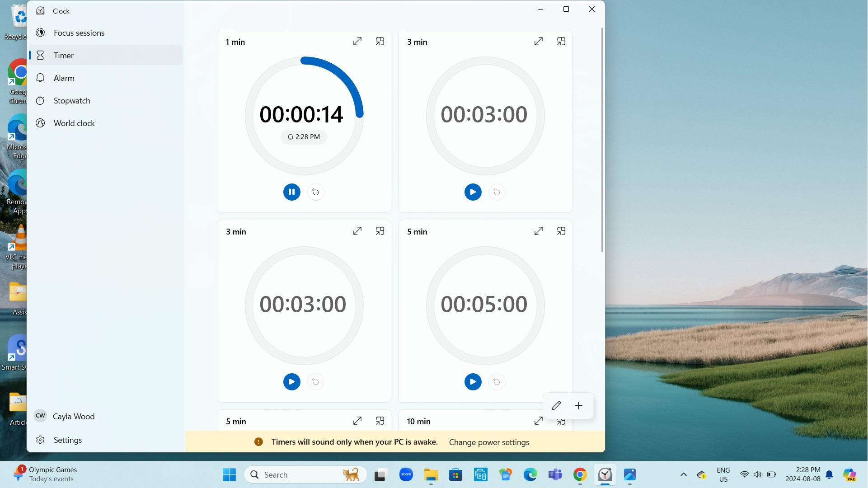Viewport: 868px width, 488px height.
Task: Pause the running 1 min timer
Action: tap(291, 192)
